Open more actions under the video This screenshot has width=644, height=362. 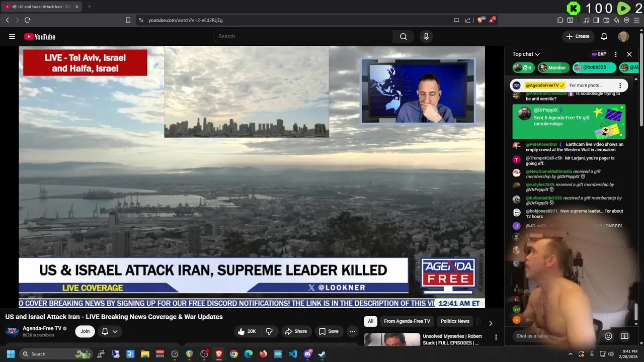click(352, 331)
